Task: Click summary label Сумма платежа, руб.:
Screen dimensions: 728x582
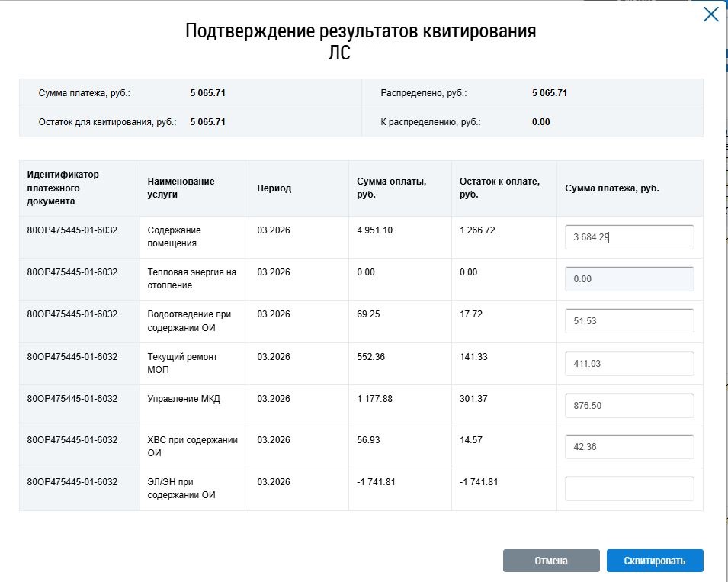Action: [x=84, y=93]
